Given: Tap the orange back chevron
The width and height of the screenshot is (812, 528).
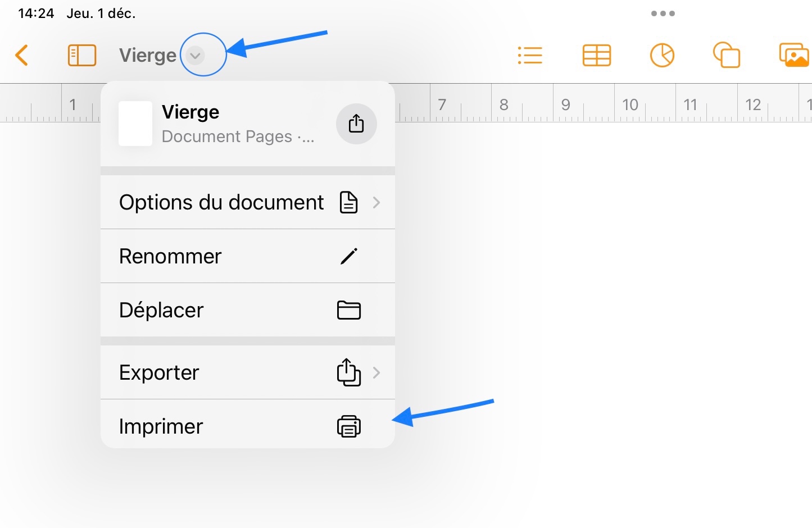Looking at the screenshot, I should click(22, 56).
